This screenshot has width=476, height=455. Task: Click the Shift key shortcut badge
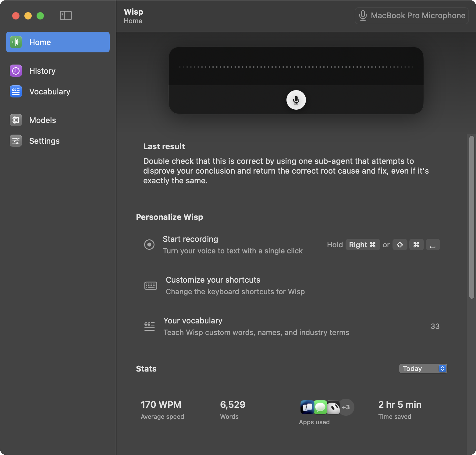(400, 245)
